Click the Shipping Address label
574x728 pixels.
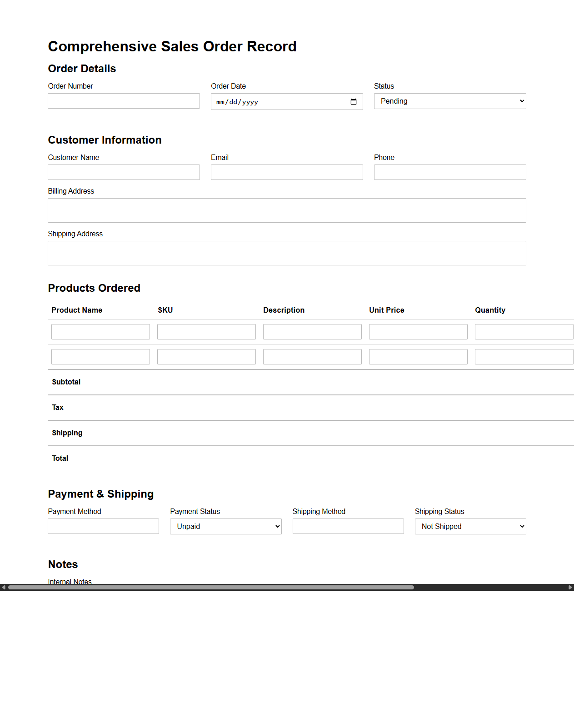[x=75, y=234]
